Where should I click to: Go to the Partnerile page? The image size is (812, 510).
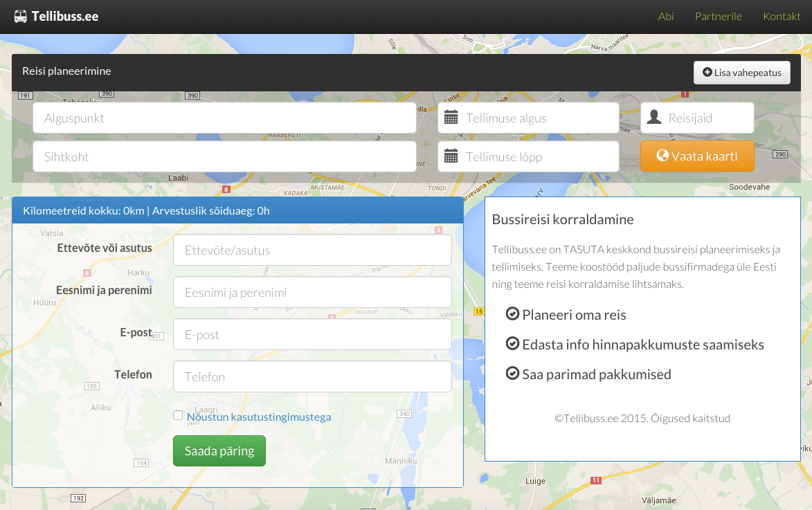pos(719,17)
